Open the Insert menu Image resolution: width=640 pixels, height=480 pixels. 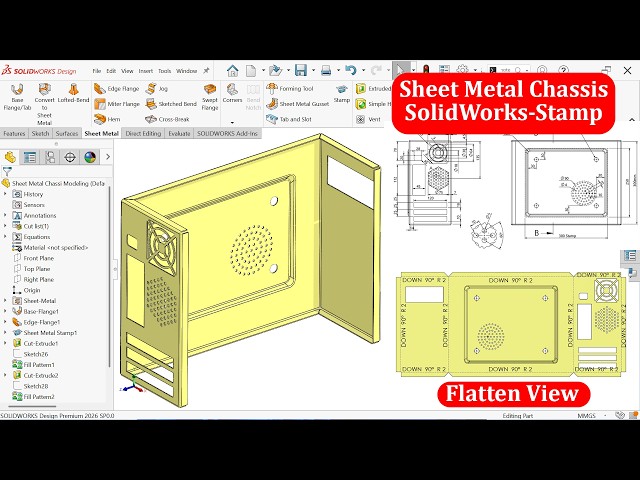coord(146,71)
